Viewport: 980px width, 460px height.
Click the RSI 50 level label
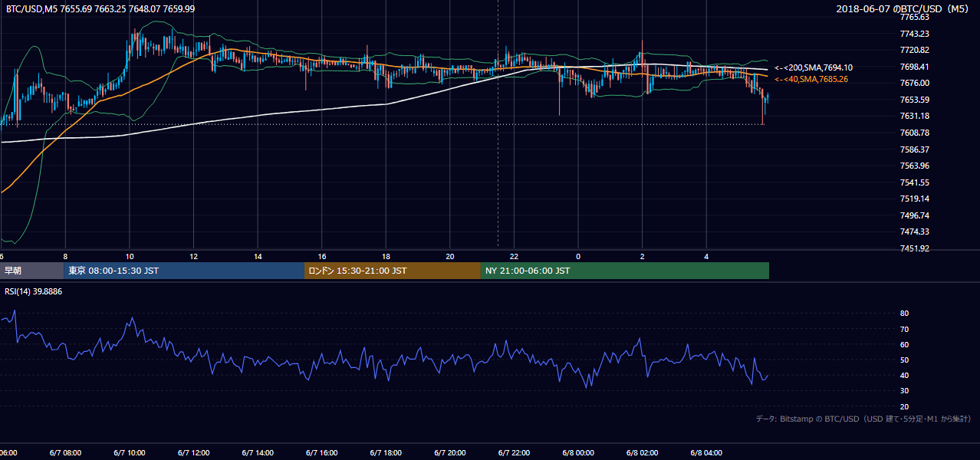tap(905, 360)
